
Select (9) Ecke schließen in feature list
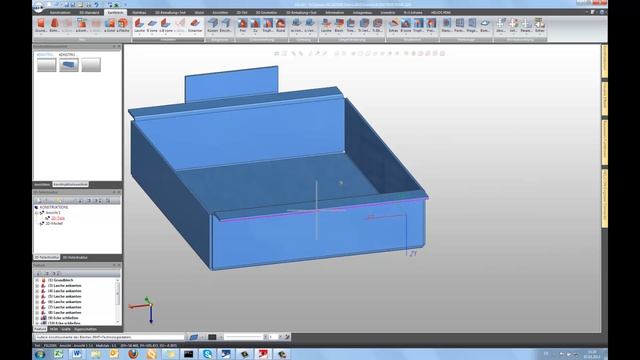pyautogui.click(x=63, y=318)
